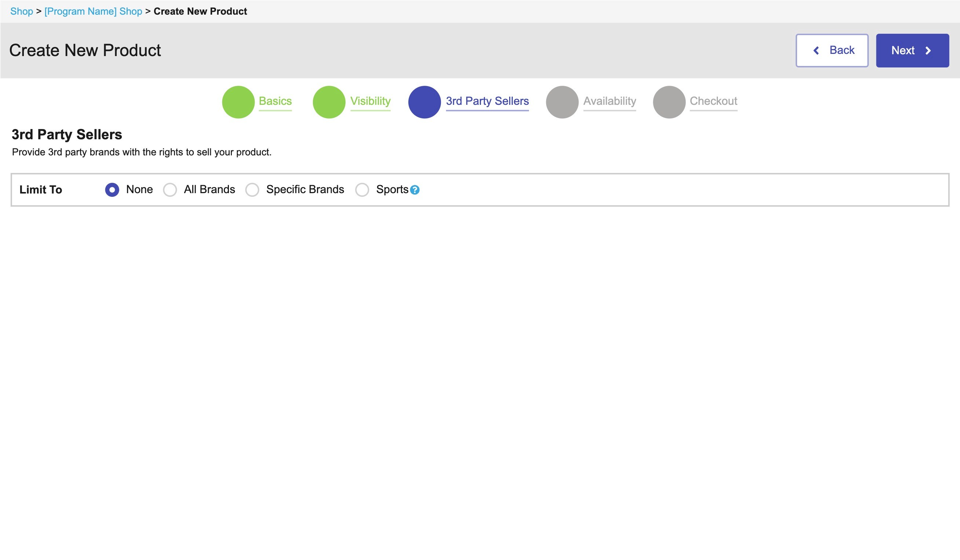Viewport: 960px width, 560px height.
Task: Select the All Brands radio option
Action: coord(170,189)
